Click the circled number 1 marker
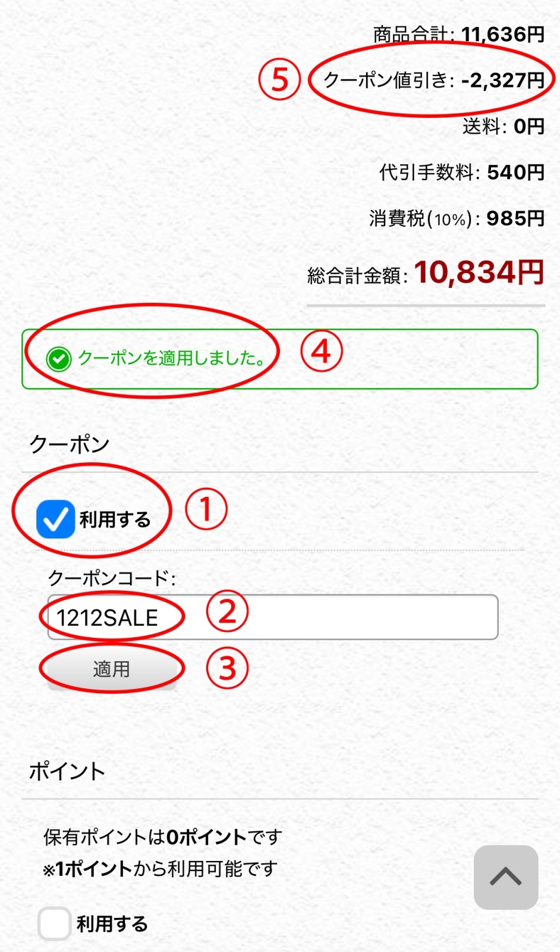 206,509
